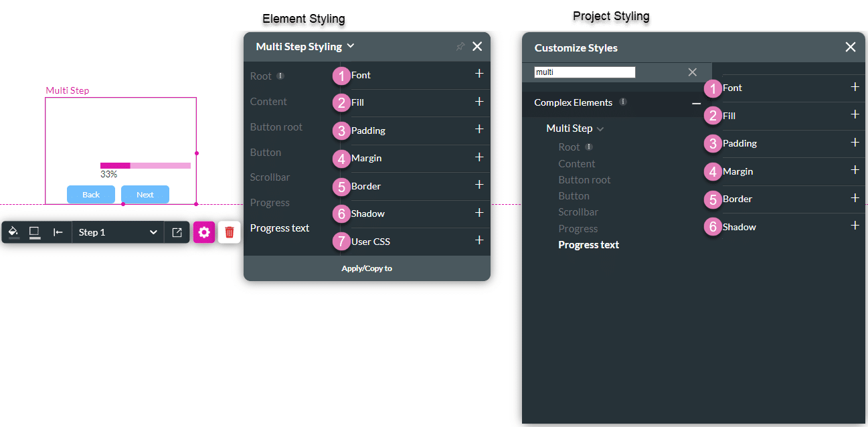Image resolution: width=868 pixels, height=427 pixels.
Task: Click the Apply/Copy to button
Action: click(367, 268)
